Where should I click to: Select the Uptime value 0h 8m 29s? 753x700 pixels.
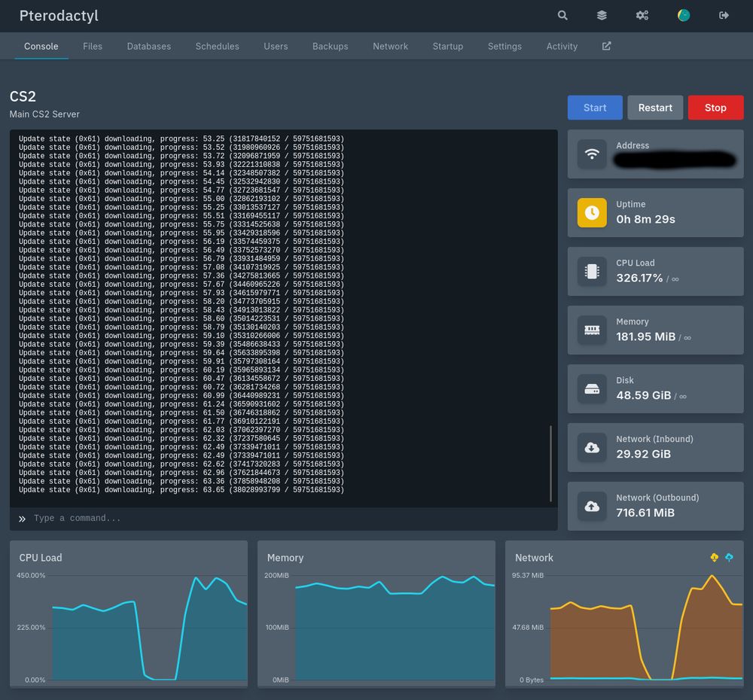(x=645, y=220)
